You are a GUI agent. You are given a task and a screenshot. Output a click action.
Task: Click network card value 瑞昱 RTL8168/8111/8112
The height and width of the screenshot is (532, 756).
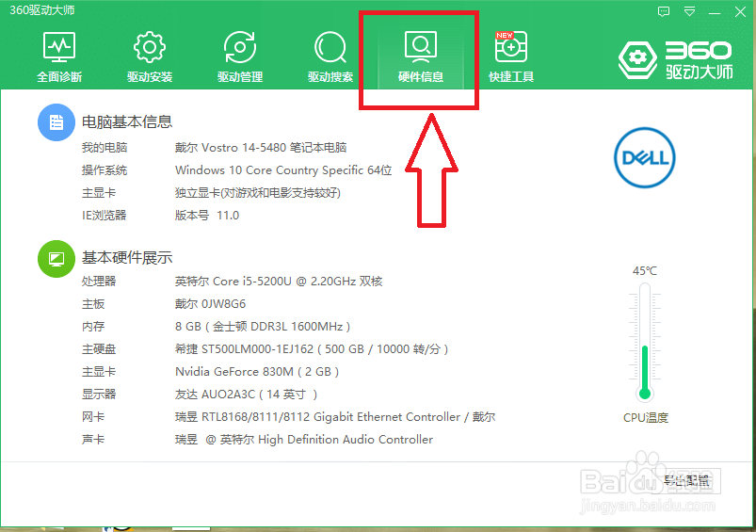pyautogui.click(x=335, y=417)
